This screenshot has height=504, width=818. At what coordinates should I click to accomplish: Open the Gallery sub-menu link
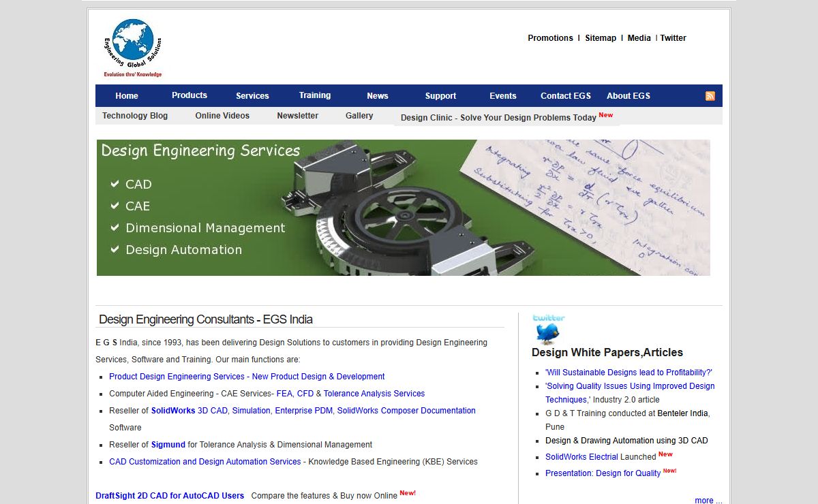[x=359, y=116]
